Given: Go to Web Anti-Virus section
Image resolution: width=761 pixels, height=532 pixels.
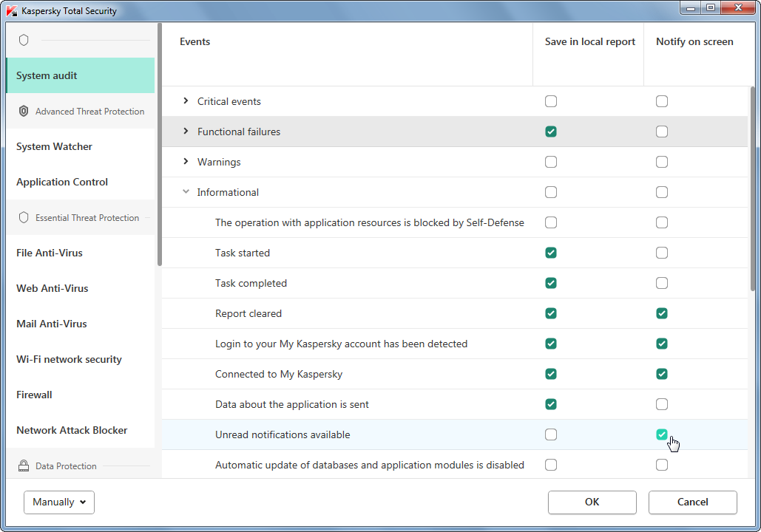Looking at the screenshot, I should 81,288.
